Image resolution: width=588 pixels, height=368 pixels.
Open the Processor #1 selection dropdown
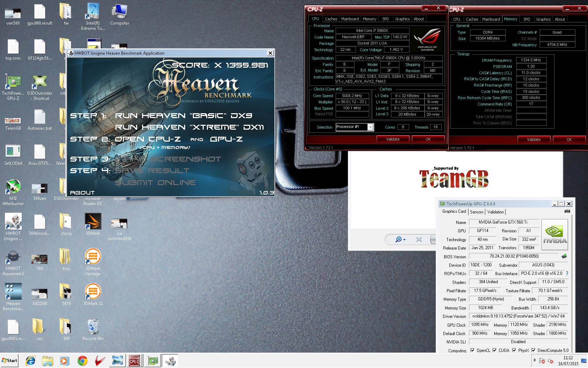tap(370, 127)
